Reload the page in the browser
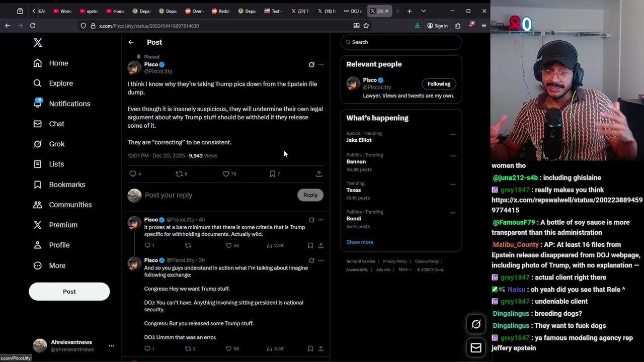 click(33, 26)
